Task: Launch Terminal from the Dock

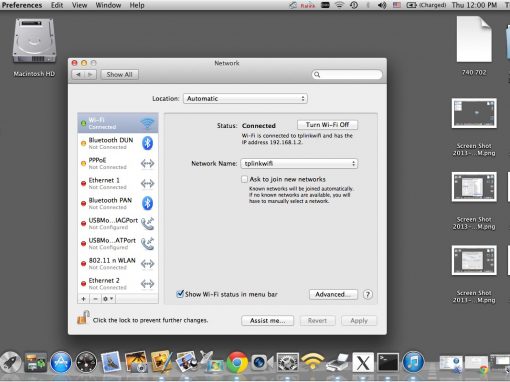Action: 388,362
